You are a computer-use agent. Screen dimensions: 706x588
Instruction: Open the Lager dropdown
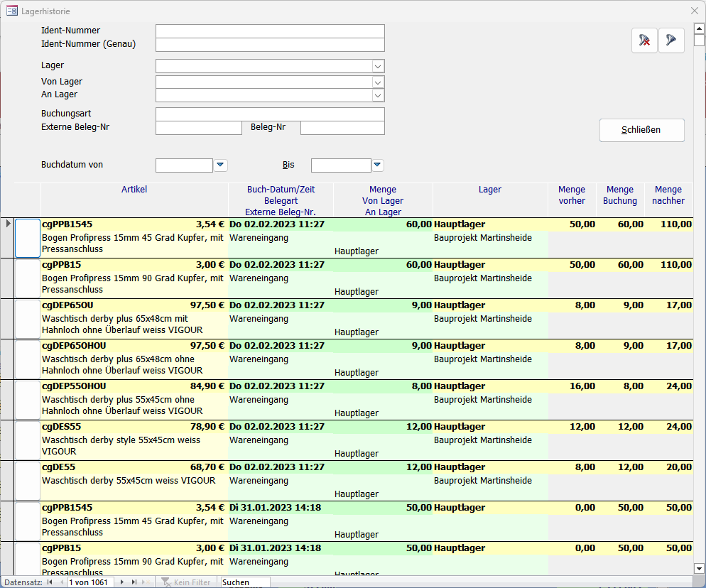tap(378, 66)
